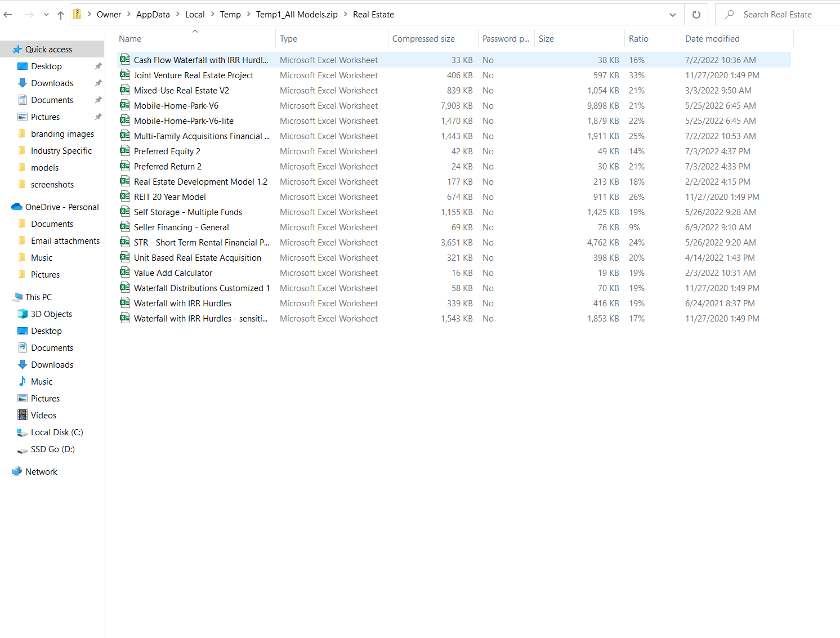Click the Refresh button in address bar
This screenshot has width=840, height=638.
[696, 15]
